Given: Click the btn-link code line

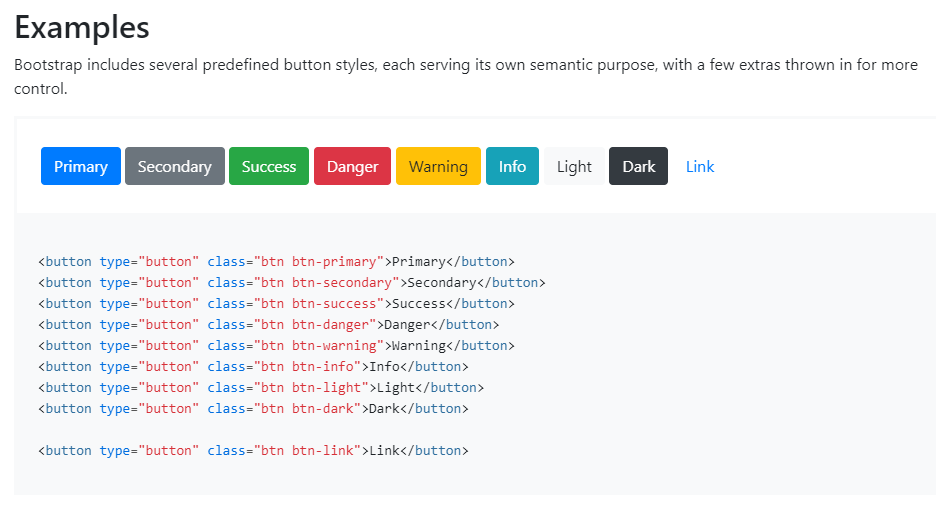Looking at the screenshot, I should coord(253,451).
